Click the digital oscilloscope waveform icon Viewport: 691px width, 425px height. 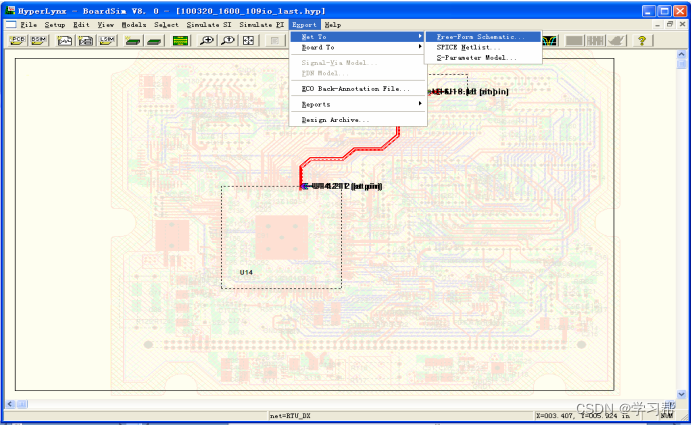click(550, 41)
